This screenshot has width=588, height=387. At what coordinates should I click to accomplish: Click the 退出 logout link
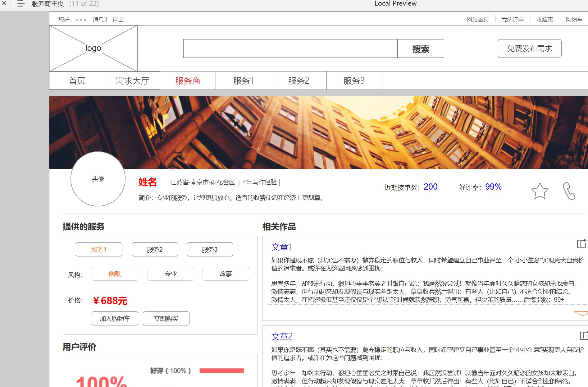[118, 20]
